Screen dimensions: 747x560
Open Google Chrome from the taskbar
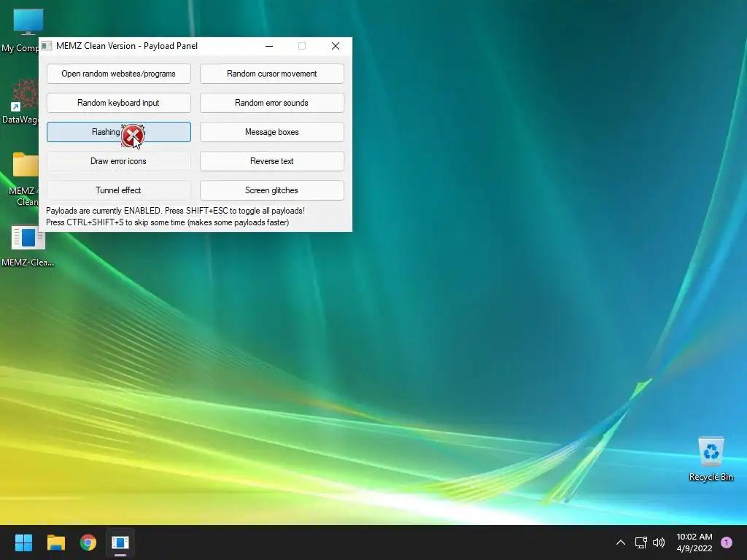pos(88,542)
